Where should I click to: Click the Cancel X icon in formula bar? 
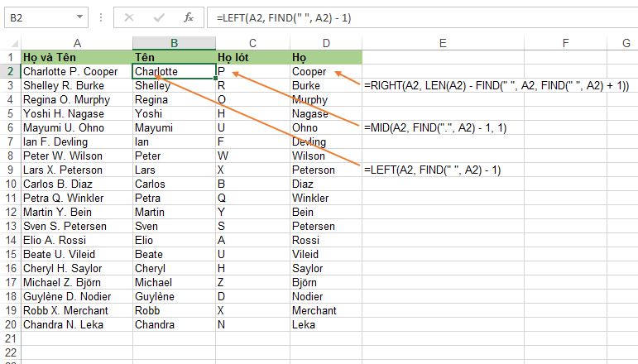pos(129,17)
